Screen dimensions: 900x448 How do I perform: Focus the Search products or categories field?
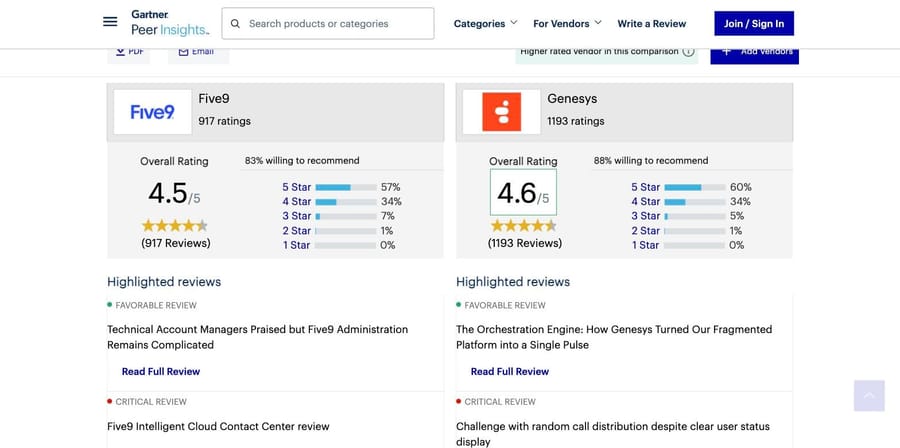coord(328,24)
